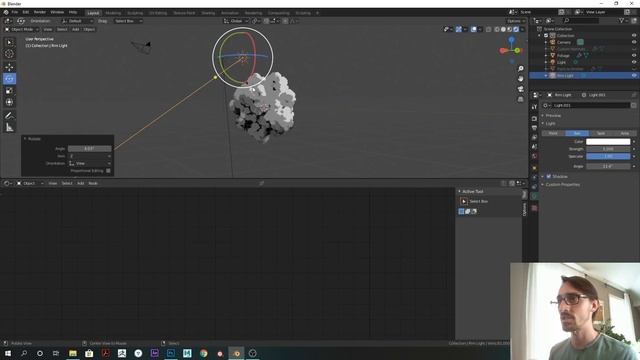Viewport: 640px width, 360px height.
Task: Hide the Rim Light via eye icon
Action: tap(634, 76)
